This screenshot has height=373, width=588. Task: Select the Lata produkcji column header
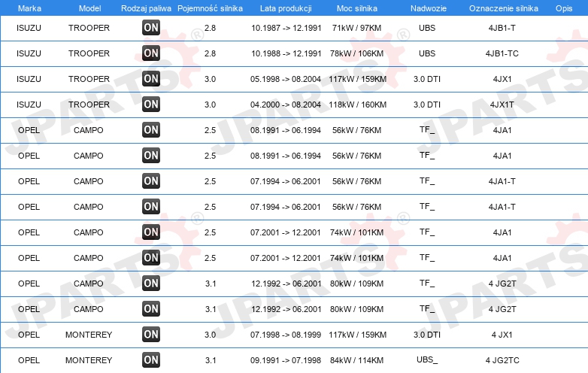[x=286, y=8]
